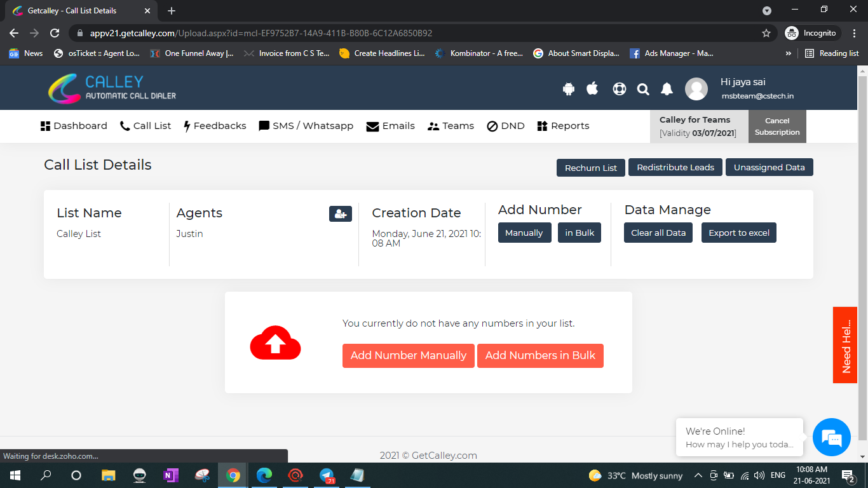Open Microsoft Edge from taskbar
The width and height of the screenshot is (868, 488).
[x=264, y=475]
